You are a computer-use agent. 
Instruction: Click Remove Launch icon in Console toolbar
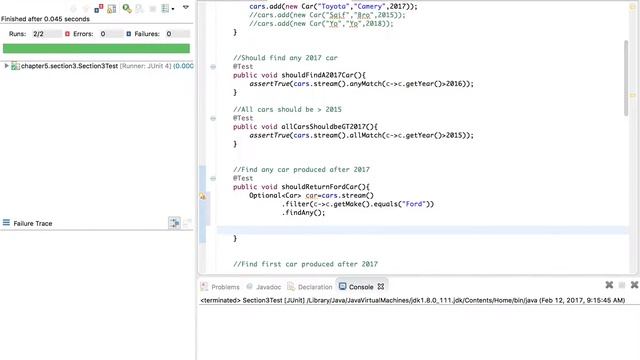coord(609,285)
